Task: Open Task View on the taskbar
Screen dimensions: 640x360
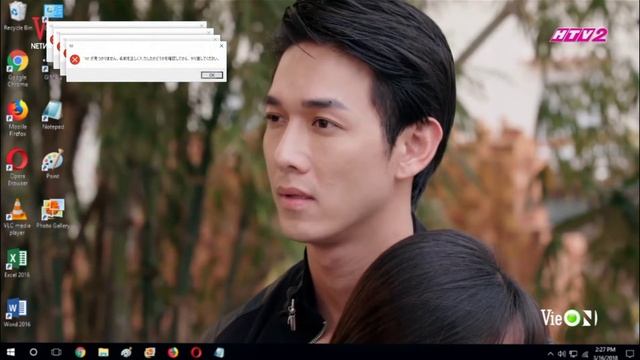Action: point(56,352)
